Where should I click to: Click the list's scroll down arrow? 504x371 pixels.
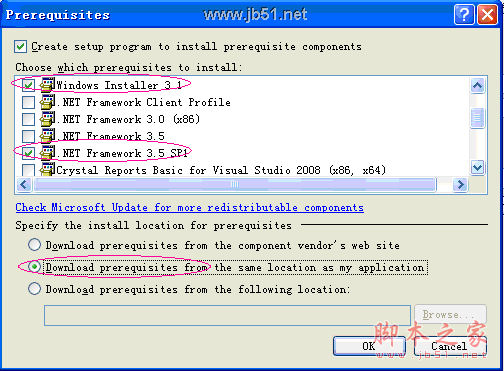click(x=477, y=167)
